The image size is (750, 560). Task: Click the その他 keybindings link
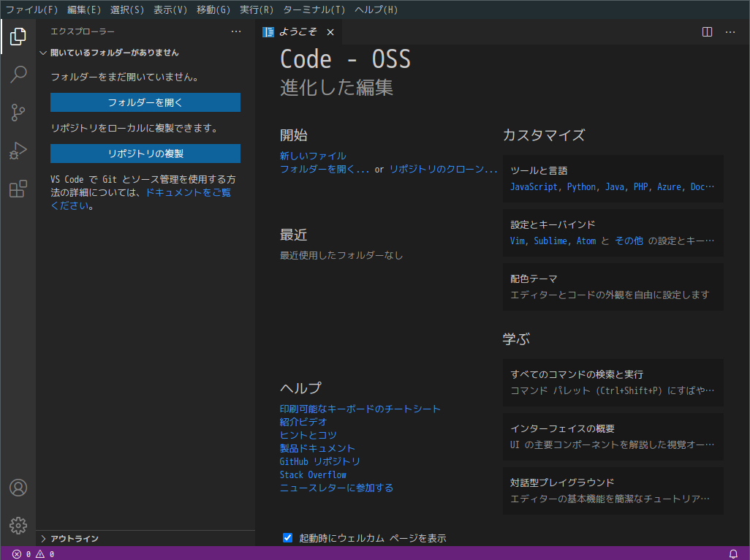[629, 241]
